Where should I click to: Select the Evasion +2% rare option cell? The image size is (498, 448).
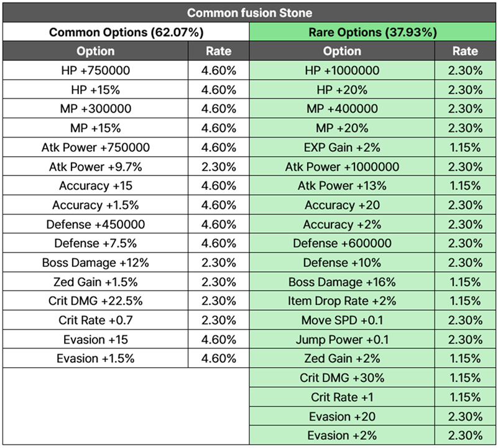pyautogui.click(x=342, y=436)
